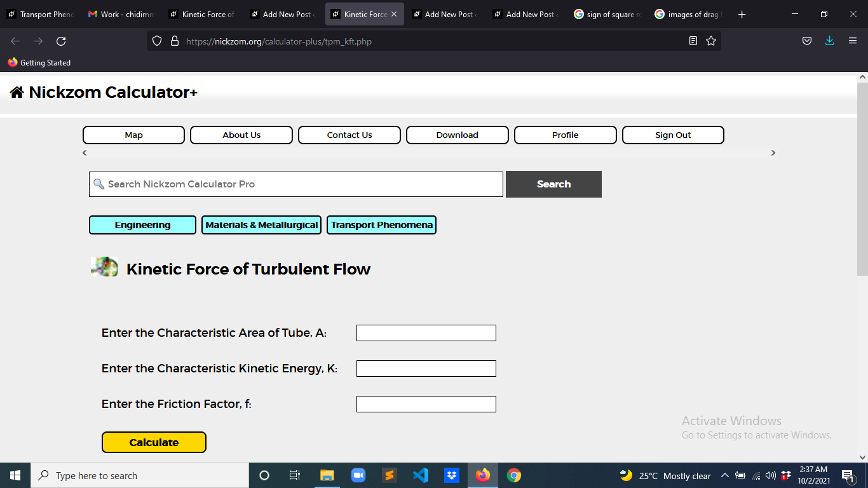Click the Friction Factor input field
This screenshot has width=868, height=488.
click(x=426, y=404)
